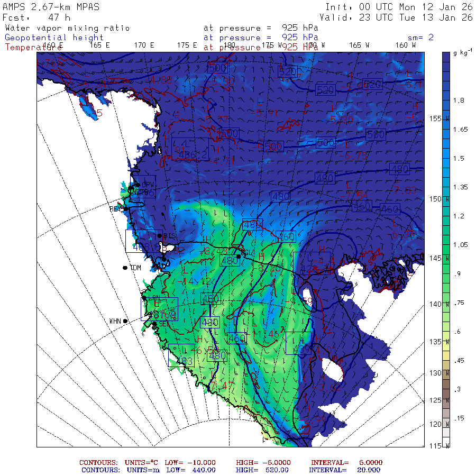
Task: Click the blue "INTERVAL= 20.000" text
Action: pos(344,470)
